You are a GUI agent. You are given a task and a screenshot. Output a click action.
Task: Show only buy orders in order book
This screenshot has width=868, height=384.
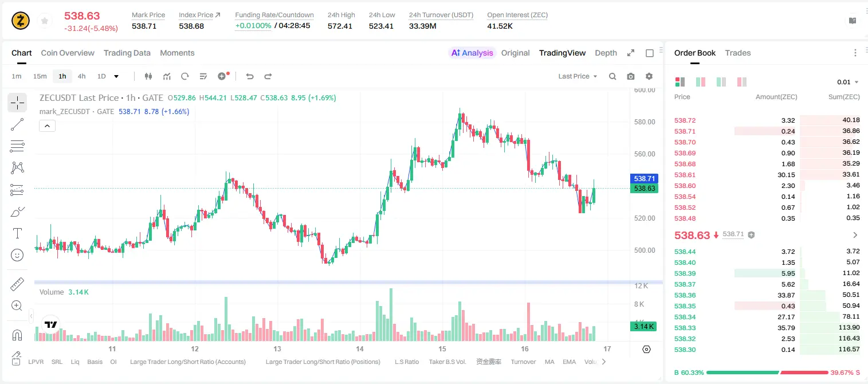[x=721, y=82]
